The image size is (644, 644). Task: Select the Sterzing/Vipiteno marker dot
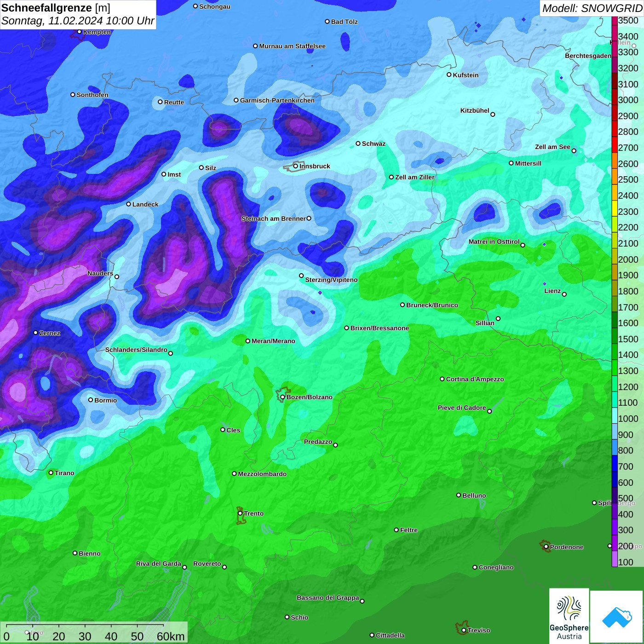point(301,276)
